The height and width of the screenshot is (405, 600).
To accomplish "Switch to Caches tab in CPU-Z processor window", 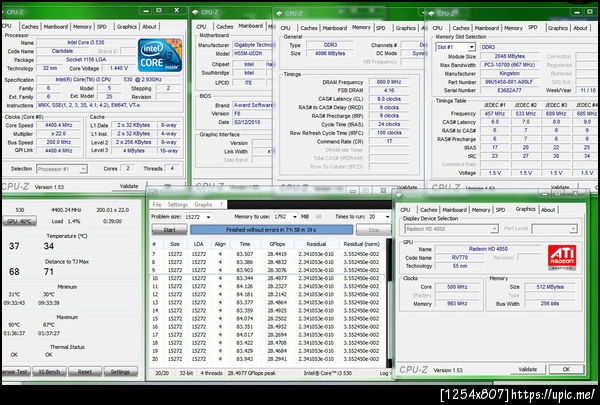I will tap(30, 26).
